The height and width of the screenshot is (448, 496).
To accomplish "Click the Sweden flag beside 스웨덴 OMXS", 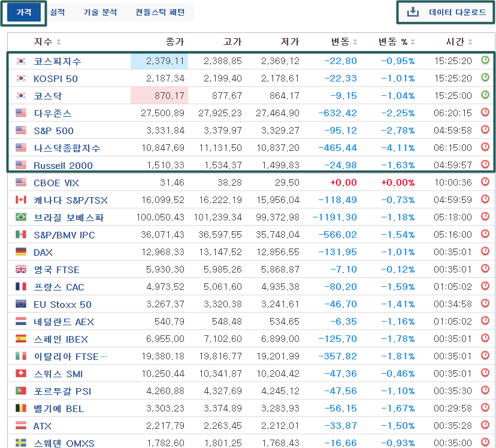I will click(x=21, y=443).
